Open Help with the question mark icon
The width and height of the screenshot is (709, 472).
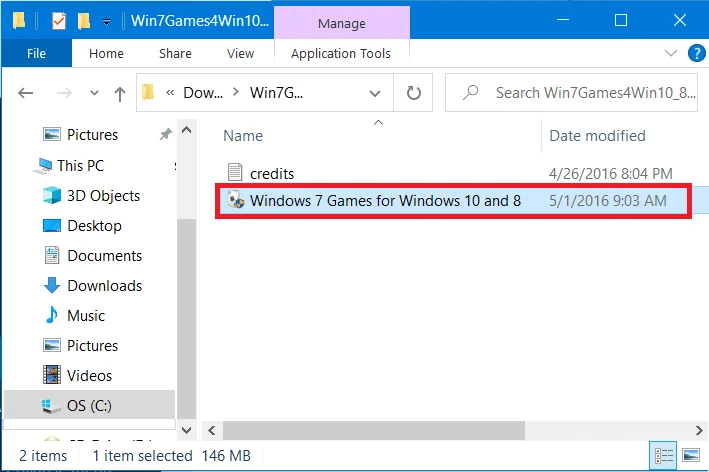696,53
